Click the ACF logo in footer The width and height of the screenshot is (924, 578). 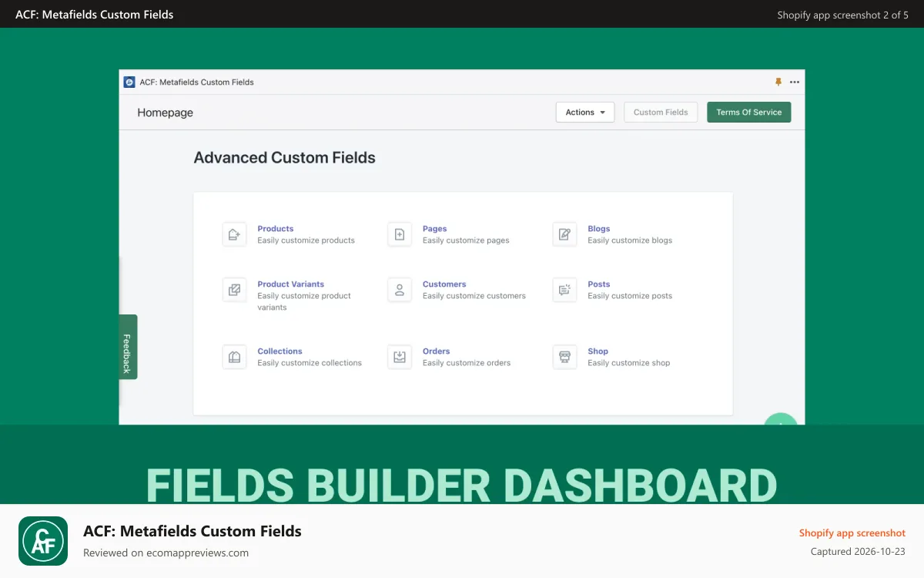click(43, 541)
